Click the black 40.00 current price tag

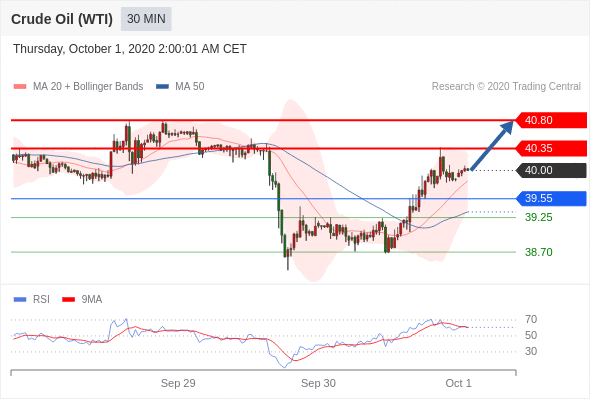pos(551,170)
